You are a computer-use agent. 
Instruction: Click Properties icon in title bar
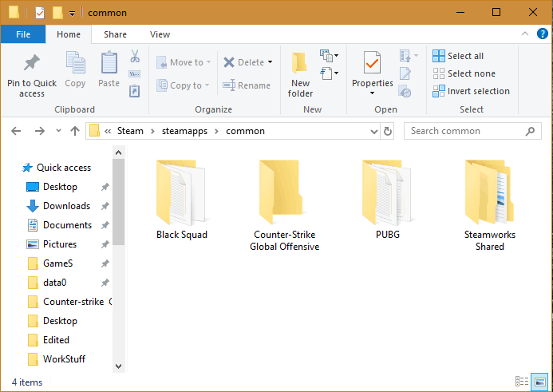(x=40, y=13)
